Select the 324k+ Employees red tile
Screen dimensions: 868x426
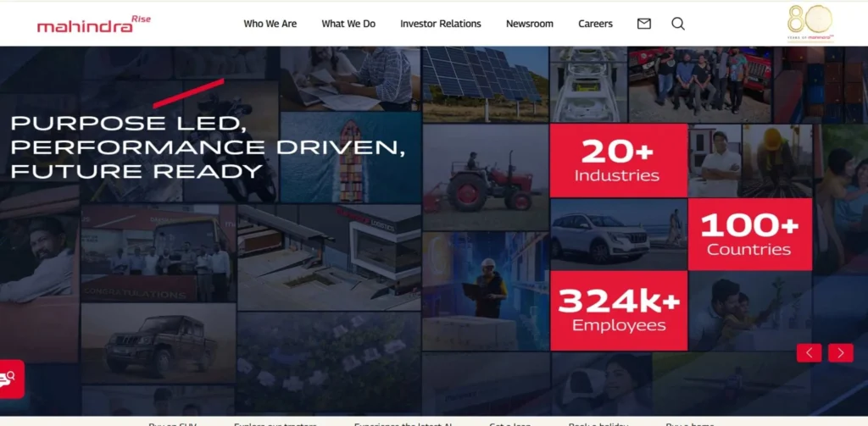(618, 310)
